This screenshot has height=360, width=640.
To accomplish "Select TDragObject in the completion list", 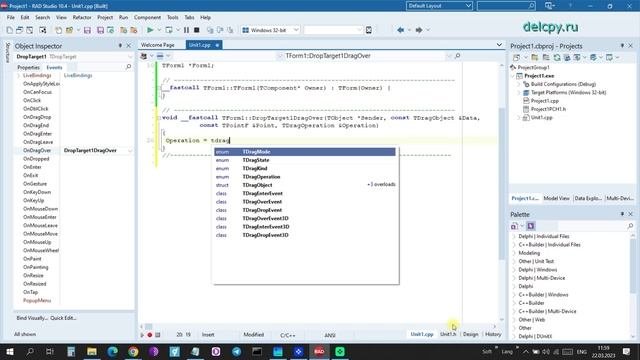I will click(x=305, y=185).
